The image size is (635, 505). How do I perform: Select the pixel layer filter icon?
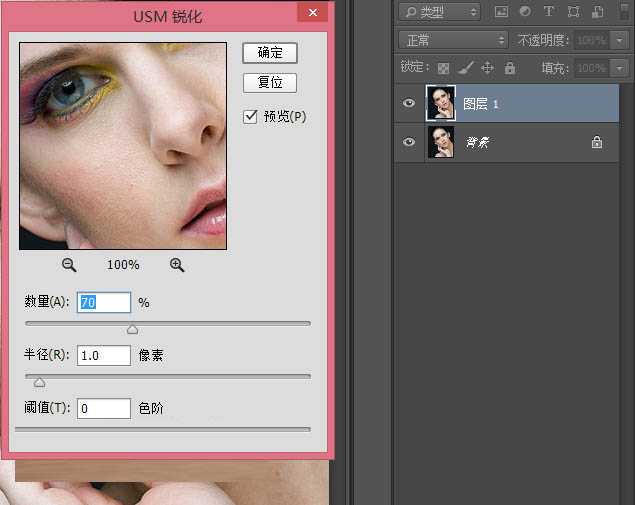coord(501,12)
